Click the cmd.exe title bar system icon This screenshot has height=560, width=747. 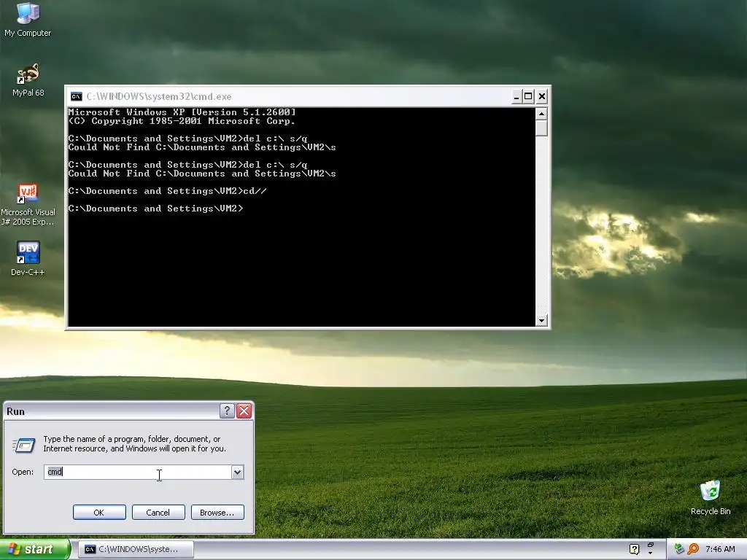76,97
